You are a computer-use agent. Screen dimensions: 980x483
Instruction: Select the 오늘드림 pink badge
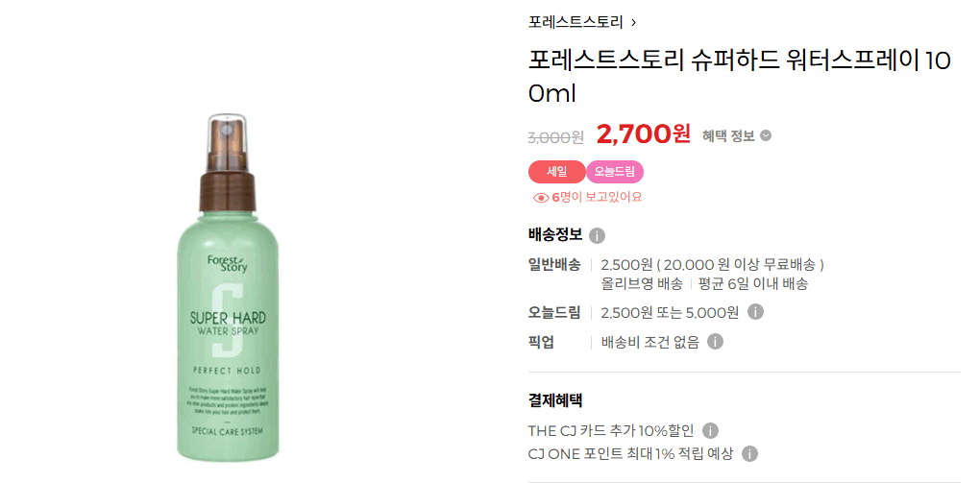614,172
